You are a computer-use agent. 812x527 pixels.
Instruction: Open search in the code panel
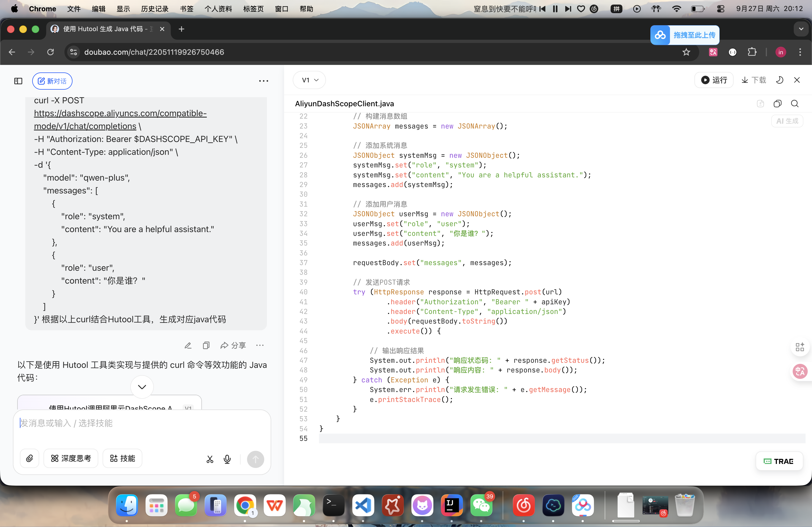[x=795, y=104]
